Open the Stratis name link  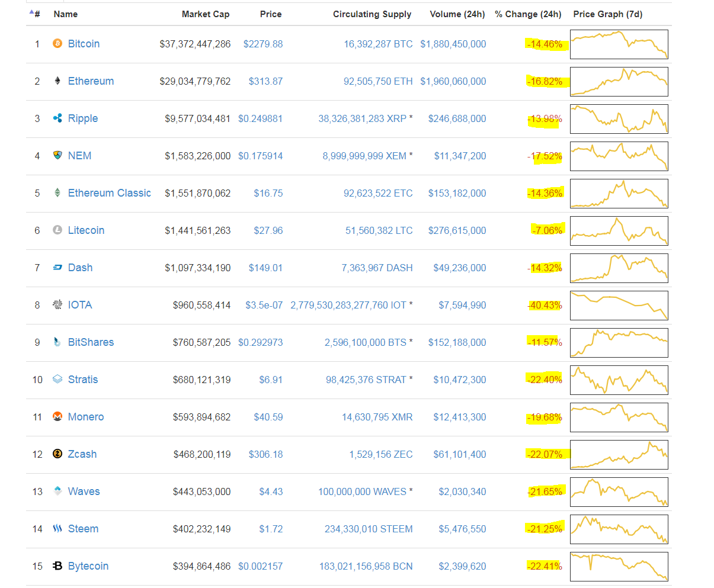[83, 380]
